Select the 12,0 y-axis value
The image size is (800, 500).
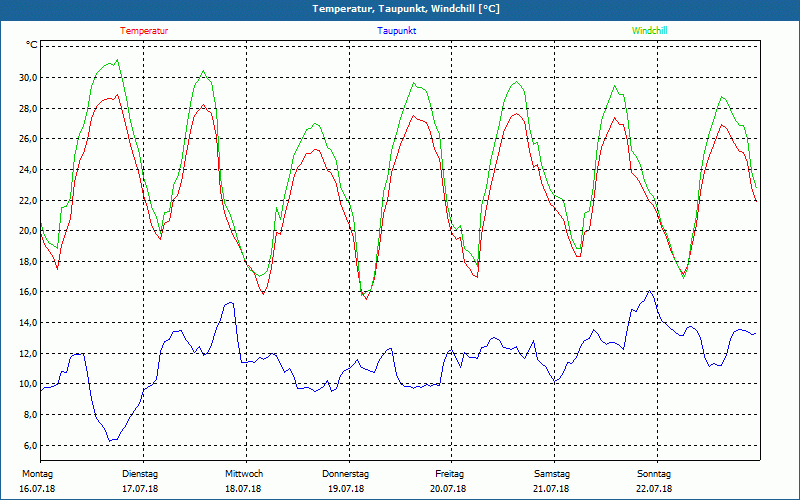pos(29,353)
